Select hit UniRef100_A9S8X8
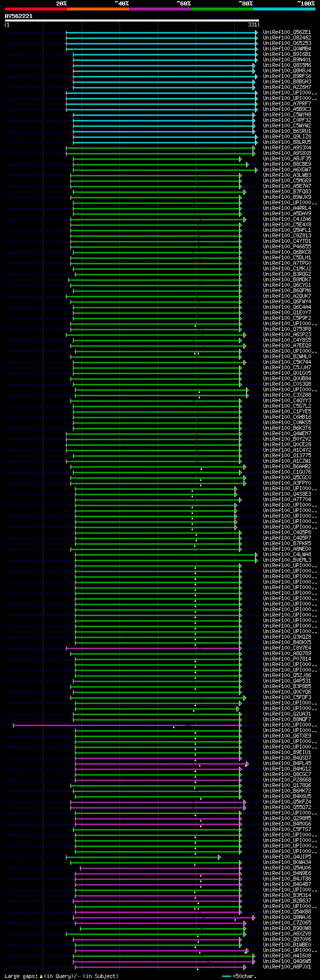The height and width of the screenshot is (980, 320). 287,153
